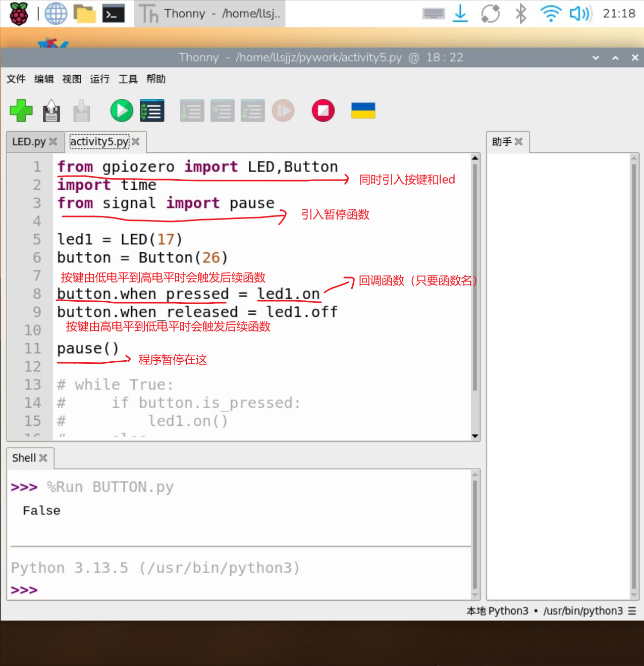Click the grayed-out save file icon

click(81, 110)
